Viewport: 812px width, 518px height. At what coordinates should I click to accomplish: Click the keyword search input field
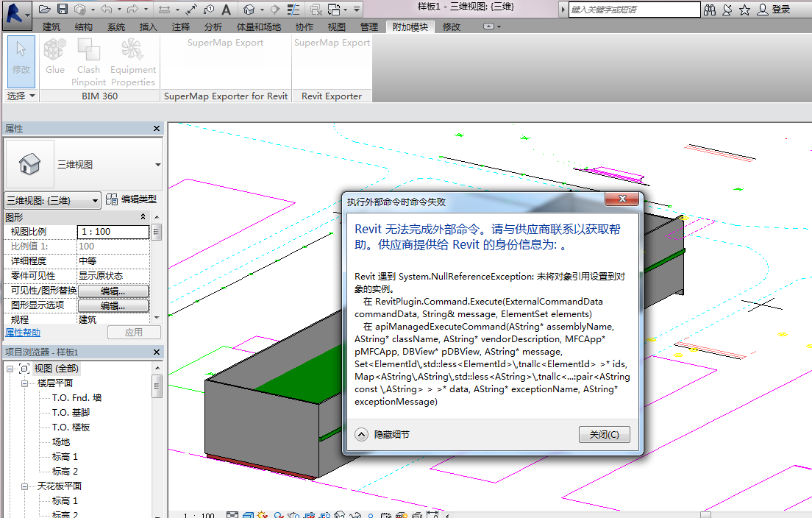click(634, 10)
